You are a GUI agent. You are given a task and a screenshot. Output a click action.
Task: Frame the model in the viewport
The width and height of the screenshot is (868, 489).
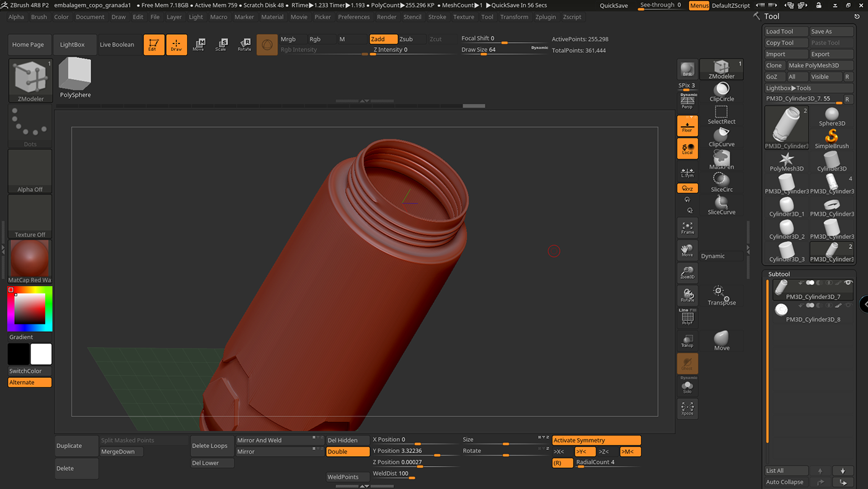687,228
